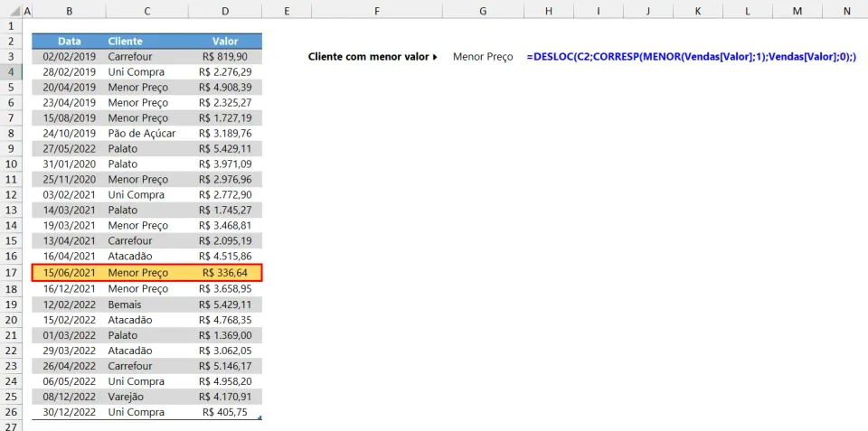Screen dimensions: 868x431
Task: Click Menor Preço in the highlighted row
Action: click(x=147, y=273)
